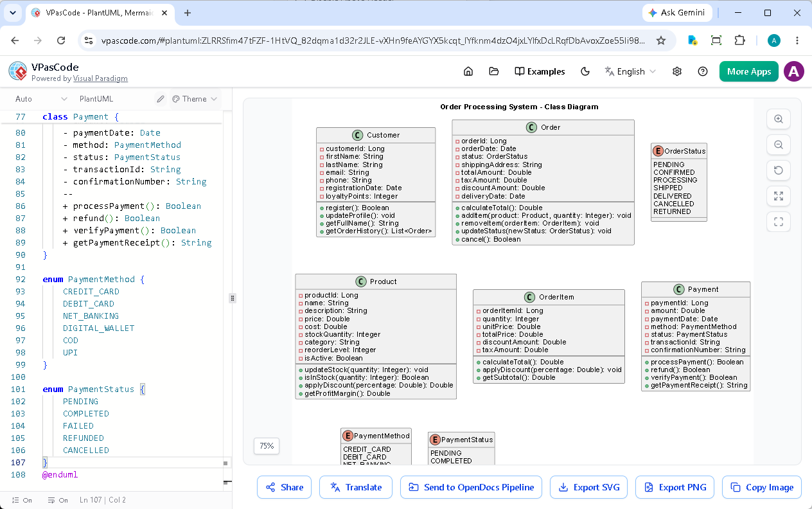Click the More Apps button
Screen dimensions: 812x509
(749, 71)
